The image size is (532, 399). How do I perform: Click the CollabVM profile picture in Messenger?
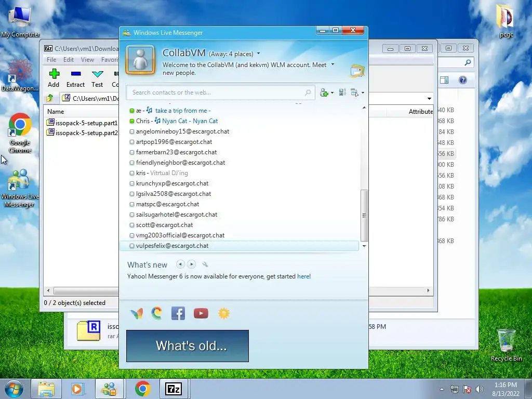coord(140,60)
